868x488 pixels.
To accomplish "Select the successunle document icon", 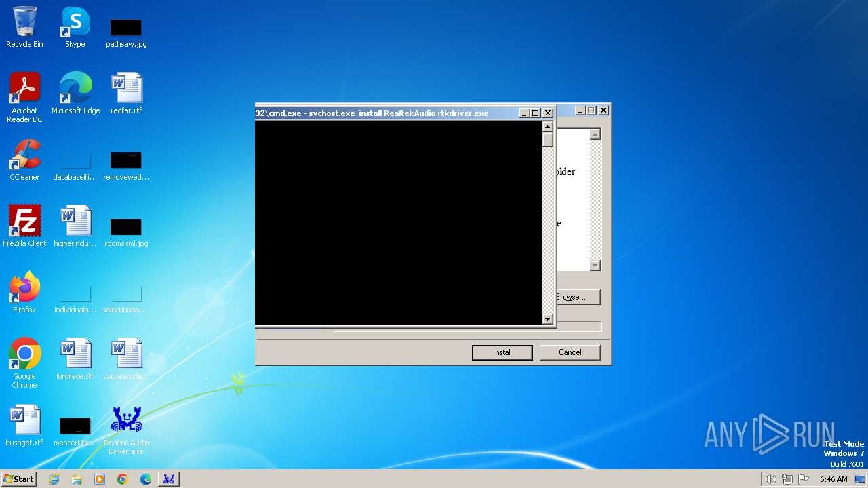I will tap(126, 359).
